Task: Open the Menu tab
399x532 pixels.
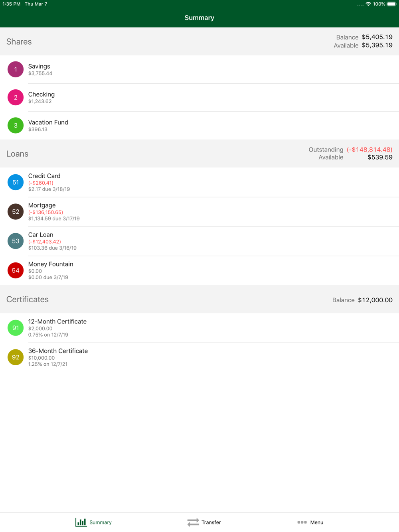Action: tap(310, 522)
